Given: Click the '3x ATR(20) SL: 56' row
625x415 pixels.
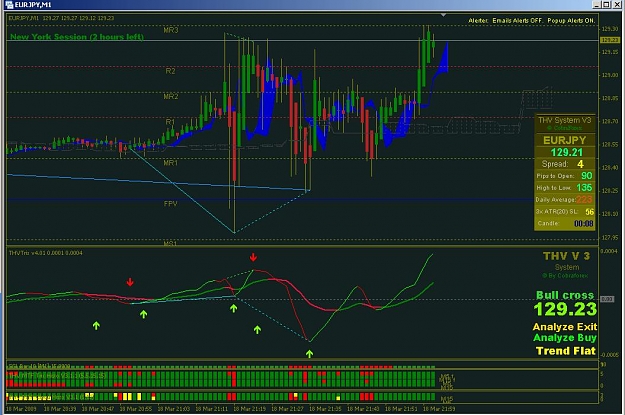Looking at the screenshot, I should [564, 212].
